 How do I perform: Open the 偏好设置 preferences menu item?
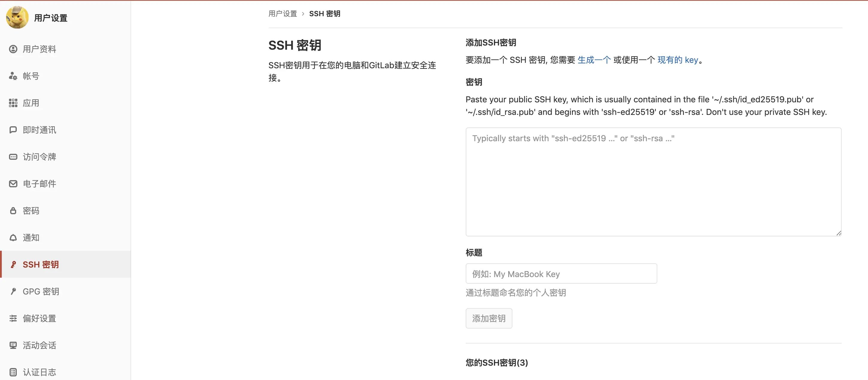[x=39, y=318]
